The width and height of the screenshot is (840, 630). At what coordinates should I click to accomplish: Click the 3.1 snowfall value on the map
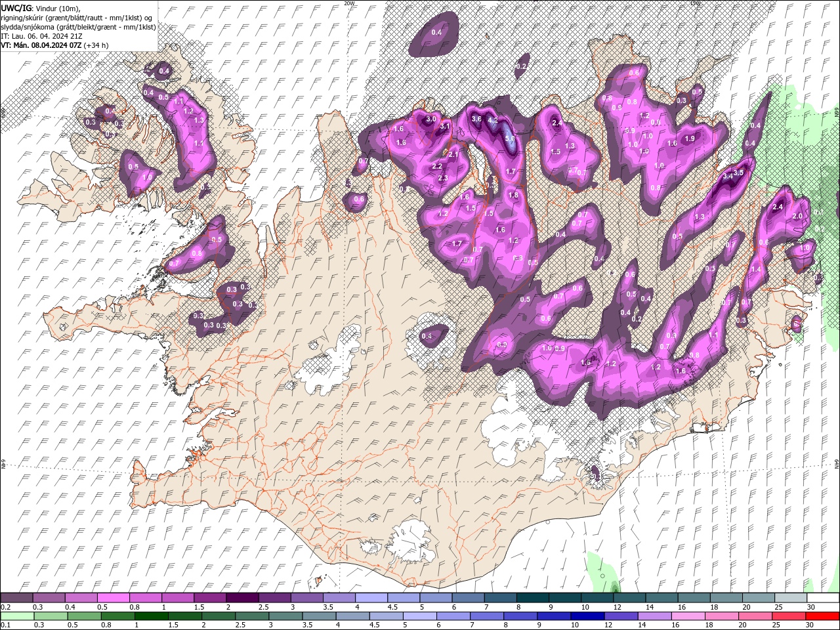pos(444,127)
